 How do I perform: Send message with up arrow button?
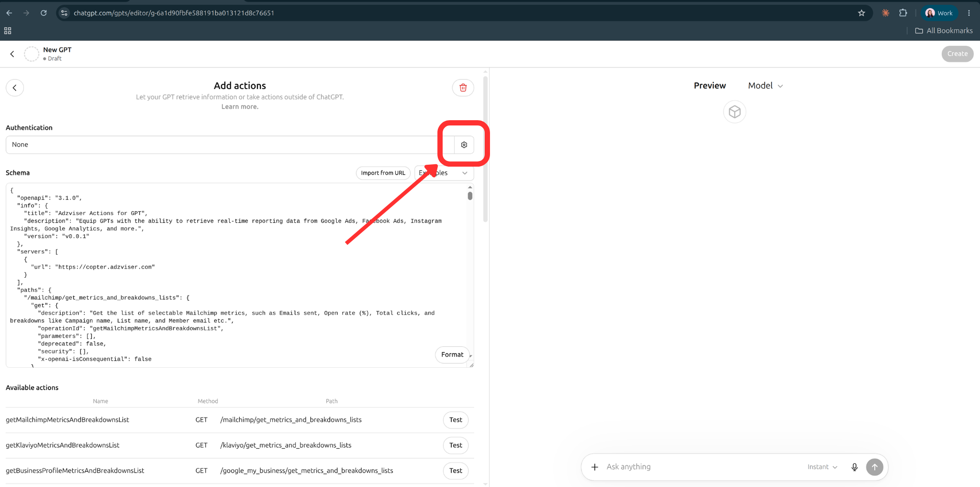(875, 467)
